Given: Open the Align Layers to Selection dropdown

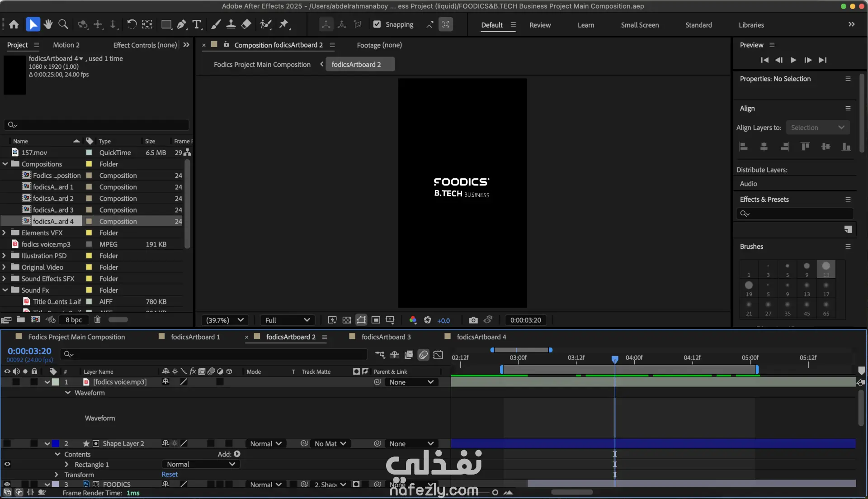Looking at the screenshot, I should [x=817, y=128].
